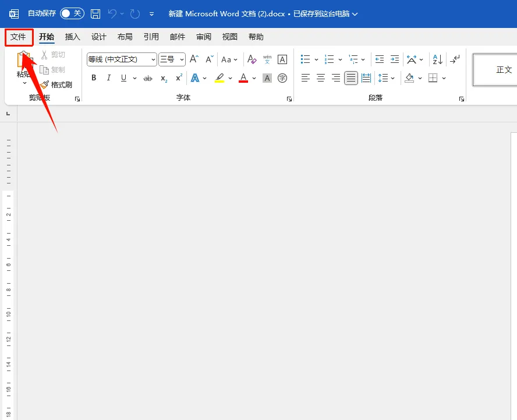Toggle superscript formatting
The image size is (517, 420).
pos(179,78)
